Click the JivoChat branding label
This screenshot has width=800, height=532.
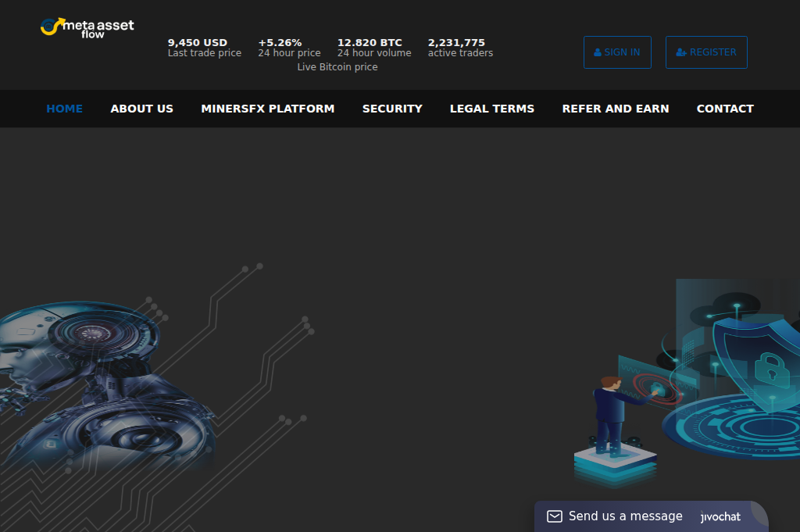[719, 517]
